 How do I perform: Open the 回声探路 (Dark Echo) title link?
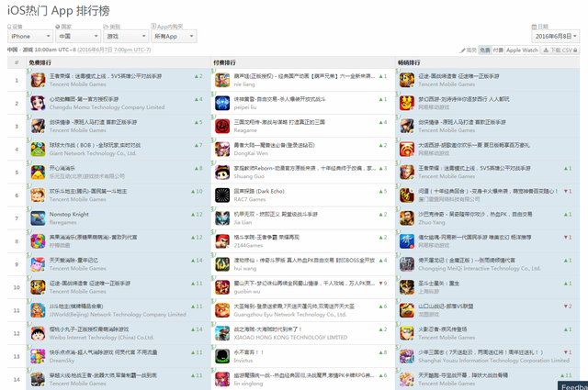click(259, 191)
